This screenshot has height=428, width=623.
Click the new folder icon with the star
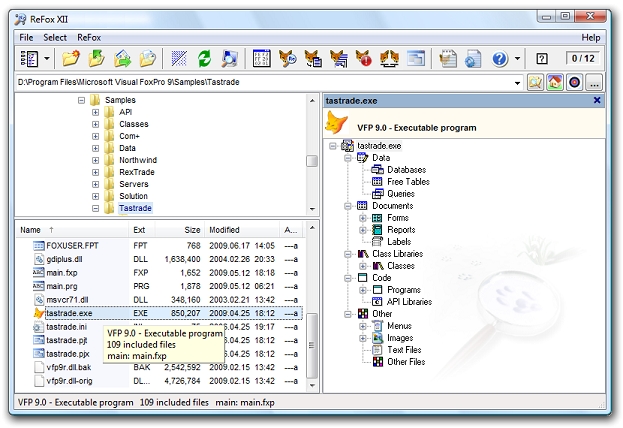tap(71, 58)
